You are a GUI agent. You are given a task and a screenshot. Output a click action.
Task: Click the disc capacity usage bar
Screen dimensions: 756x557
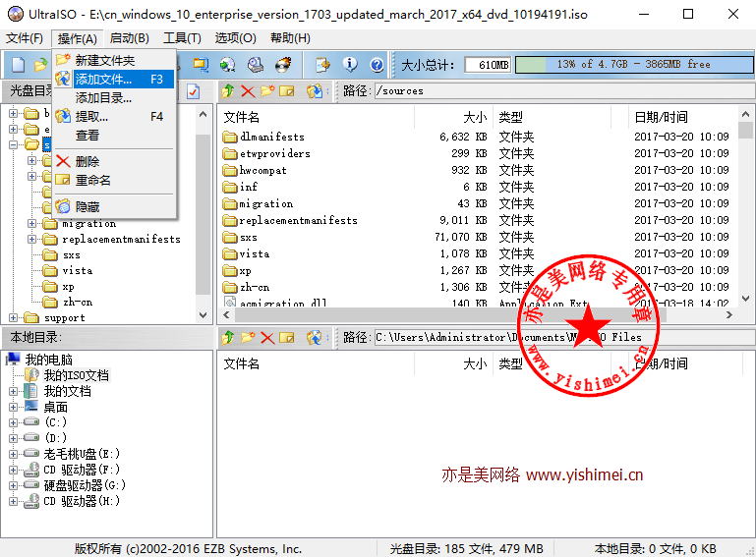[x=633, y=65]
